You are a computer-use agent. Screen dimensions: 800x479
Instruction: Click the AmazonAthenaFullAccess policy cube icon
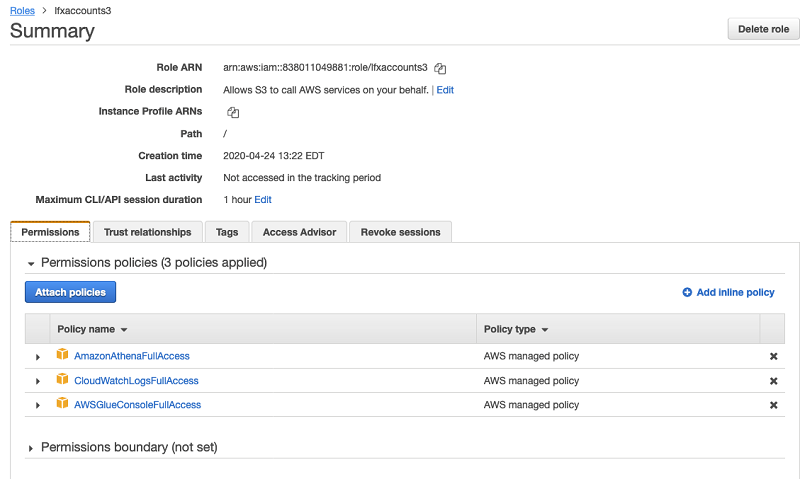click(62, 355)
